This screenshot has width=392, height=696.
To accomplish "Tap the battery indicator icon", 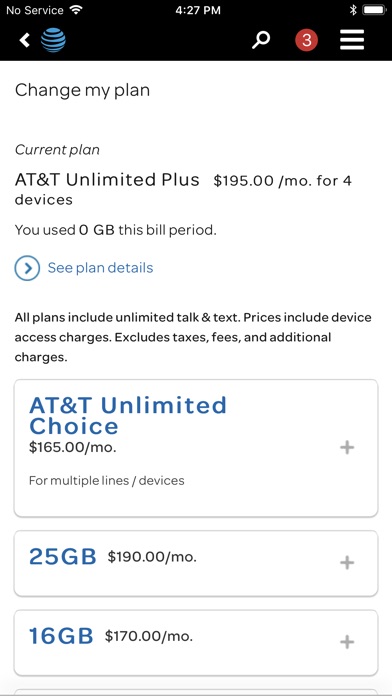I will 374,10.
